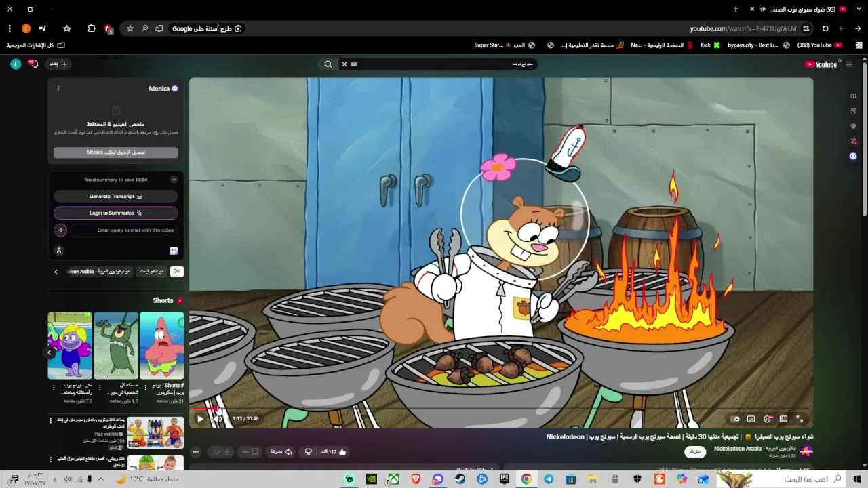868x488 pixels.
Task: Click YouTube search magnifier button
Action: (x=328, y=64)
